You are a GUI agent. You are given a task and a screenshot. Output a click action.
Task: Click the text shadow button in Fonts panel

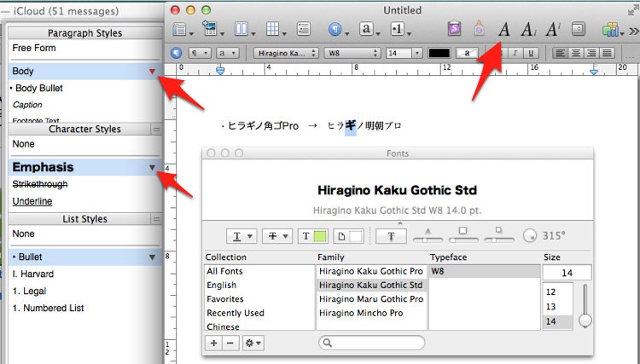click(389, 236)
